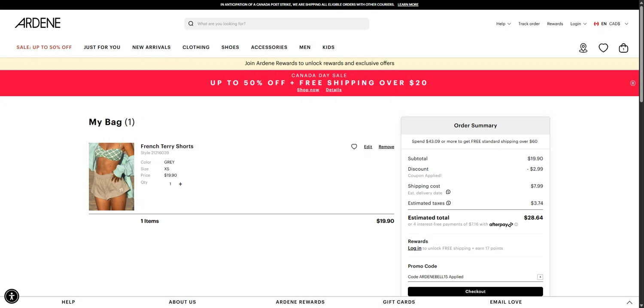
Task: Open the Shoes menu
Action: point(230,48)
